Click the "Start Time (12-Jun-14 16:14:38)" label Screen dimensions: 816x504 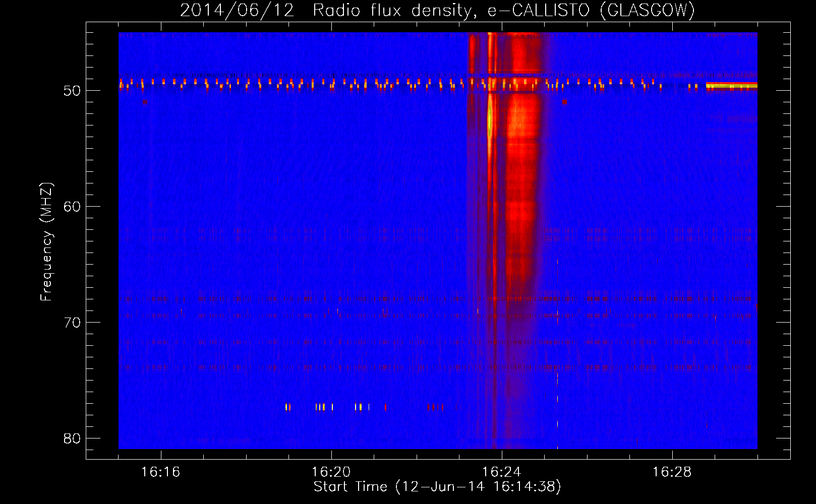437,487
